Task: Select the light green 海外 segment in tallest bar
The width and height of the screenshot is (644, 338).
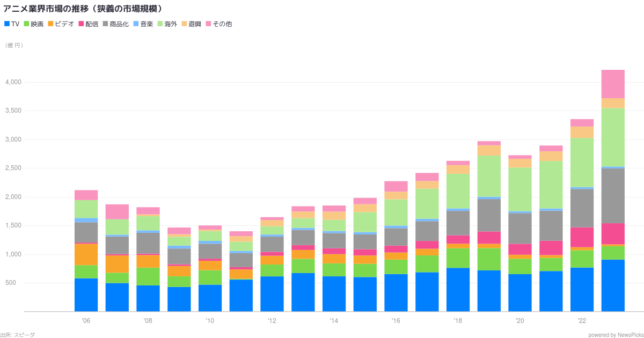Action: 613,137
